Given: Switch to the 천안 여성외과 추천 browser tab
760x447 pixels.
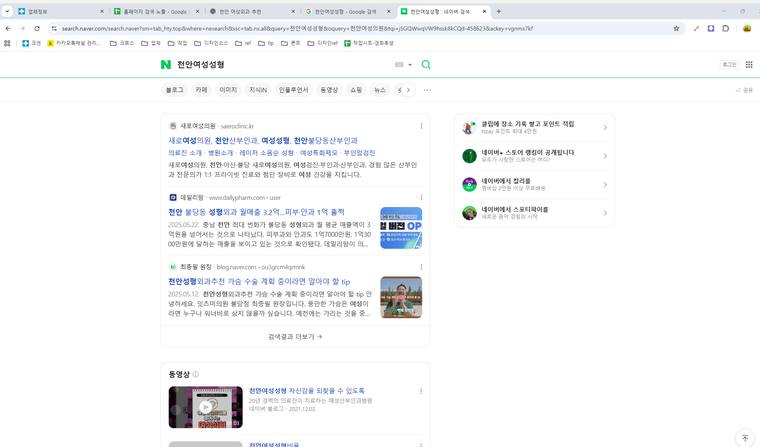Looking at the screenshot, I should 253,11.
